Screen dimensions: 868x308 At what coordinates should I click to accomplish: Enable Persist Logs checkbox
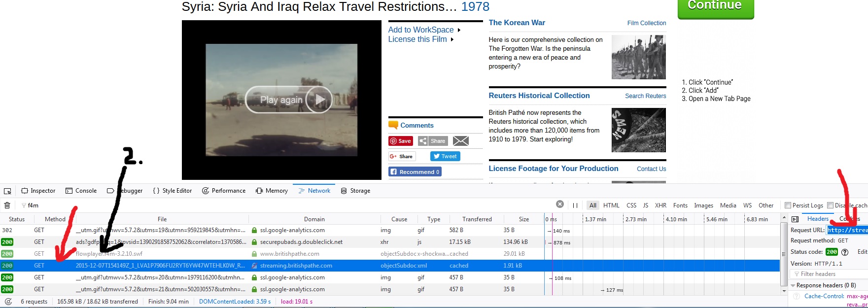tap(788, 205)
